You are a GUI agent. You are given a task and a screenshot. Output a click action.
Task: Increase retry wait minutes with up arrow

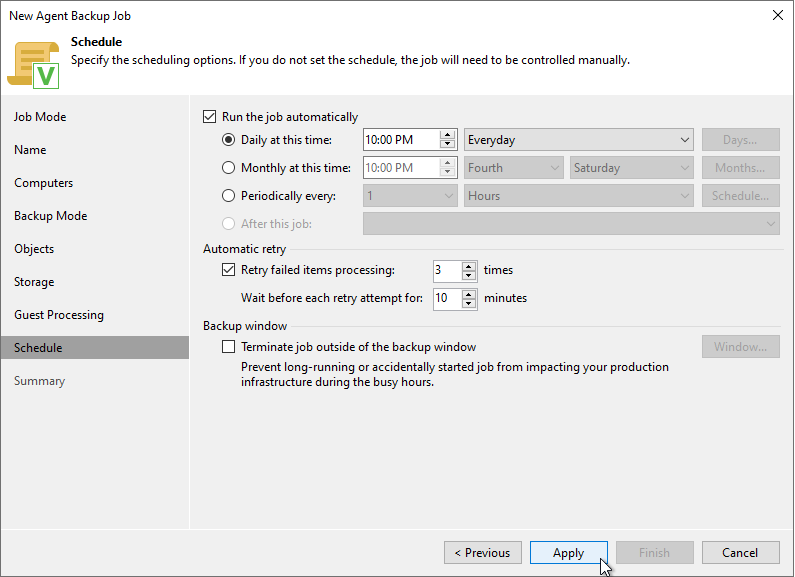[469, 294]
